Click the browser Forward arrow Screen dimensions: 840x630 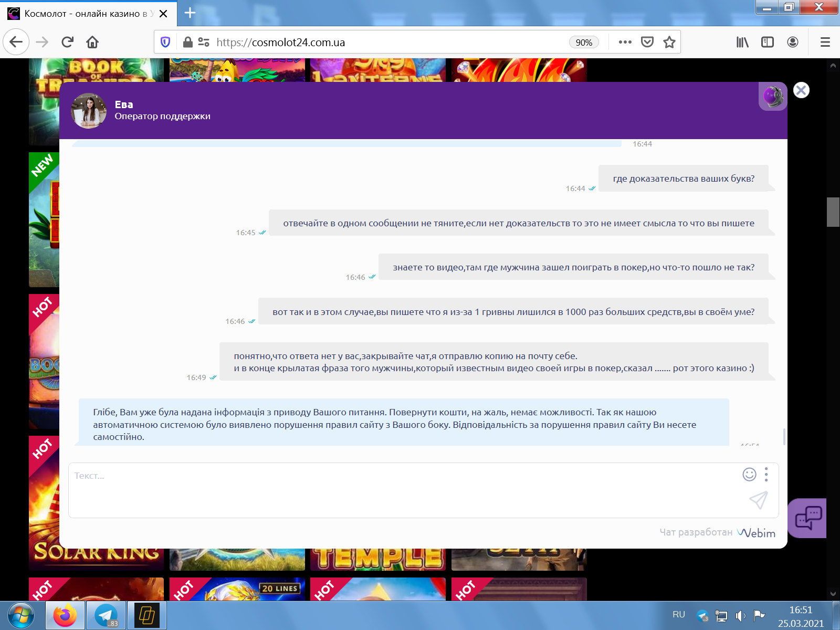(x=42, y=42)
